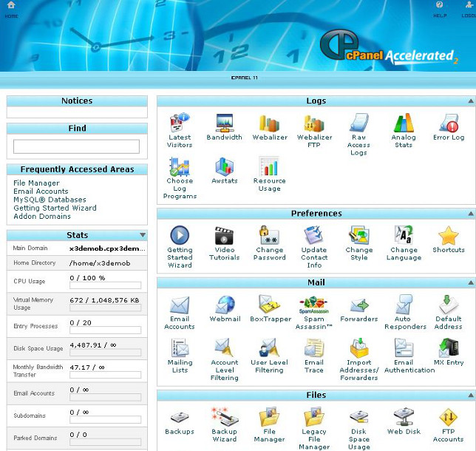Click the Find search box

pos(77,146)
